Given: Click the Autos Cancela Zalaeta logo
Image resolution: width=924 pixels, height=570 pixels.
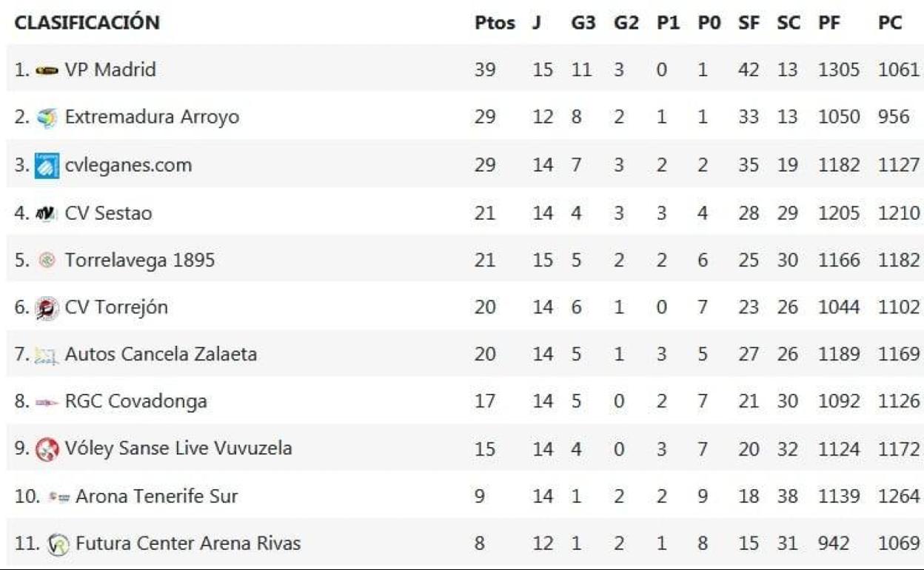Looking at the screenshot, I should click(x=47, y=355).
